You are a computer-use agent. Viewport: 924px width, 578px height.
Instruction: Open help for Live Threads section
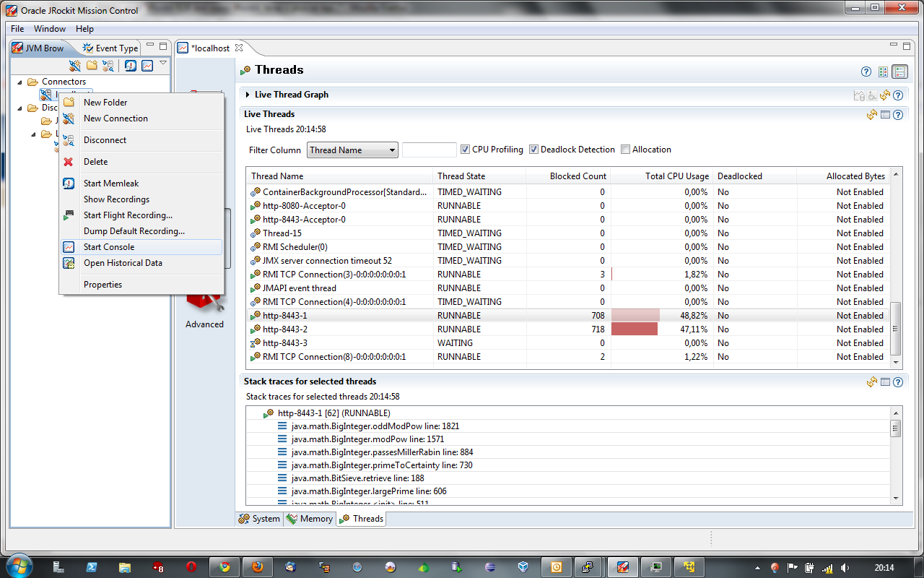click(897, 114)
